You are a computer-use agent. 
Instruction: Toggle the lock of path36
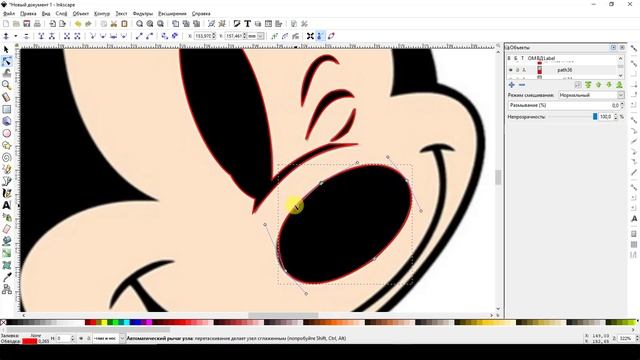tap(517, 70)
